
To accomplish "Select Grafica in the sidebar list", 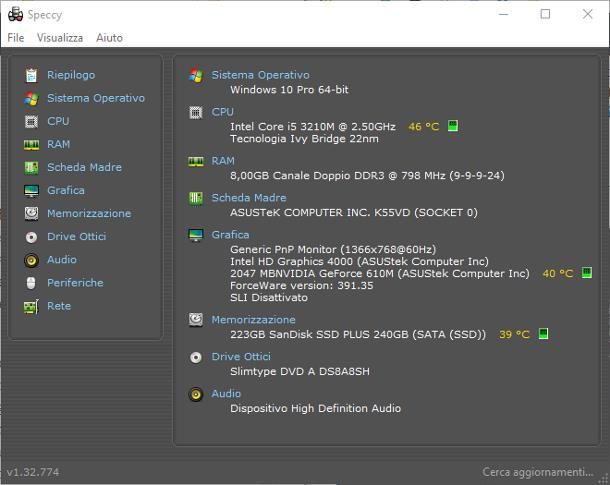I will click(66, 190).
